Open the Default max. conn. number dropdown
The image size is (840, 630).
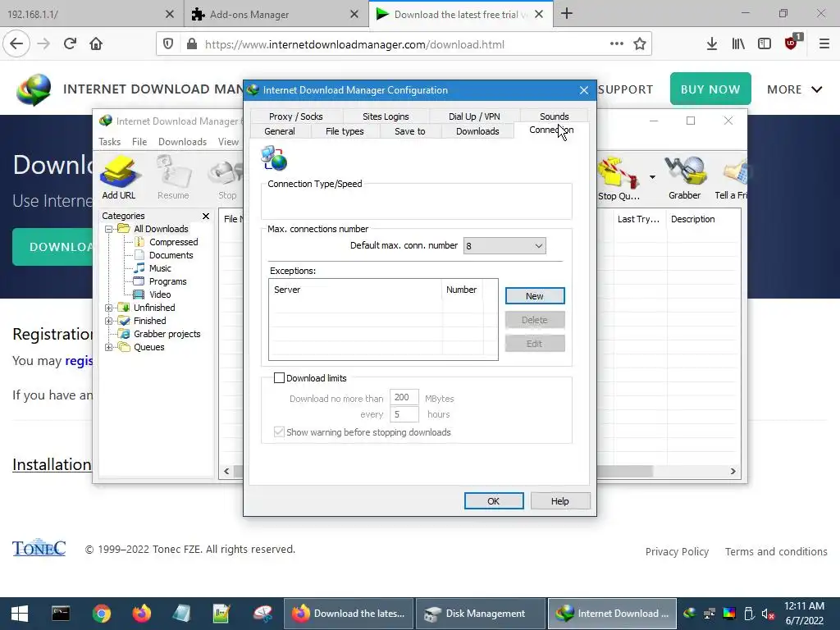pyautogui.click(x=504, y=246)
